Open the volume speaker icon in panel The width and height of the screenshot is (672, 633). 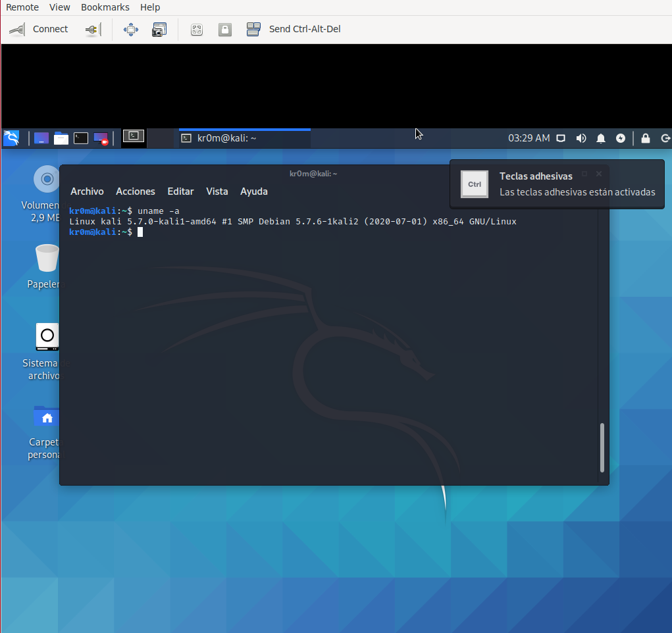(x=581, y=138)
